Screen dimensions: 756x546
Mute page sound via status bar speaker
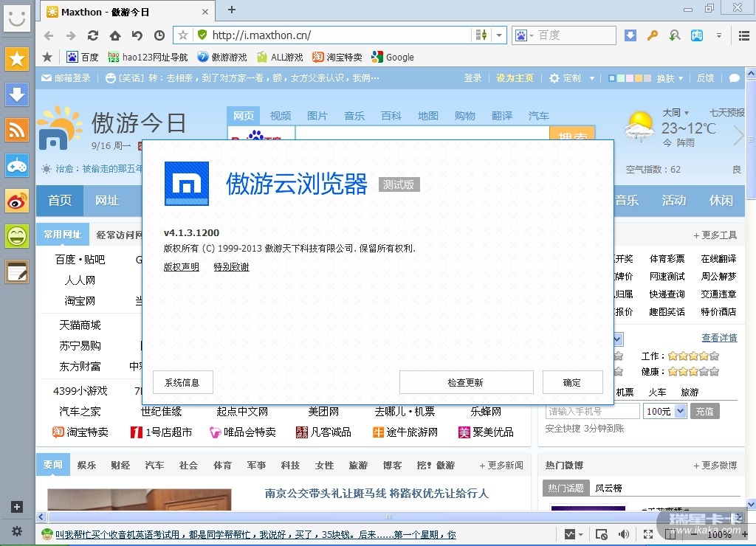(624, 534)
